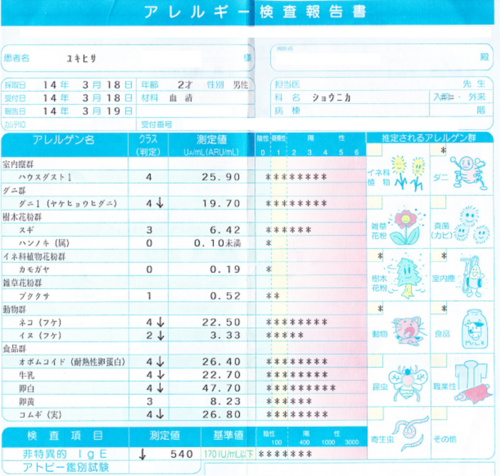500x476 pixels.
Task: Click the asterisk bar in the 卵白 row
Action: (301, 388)
